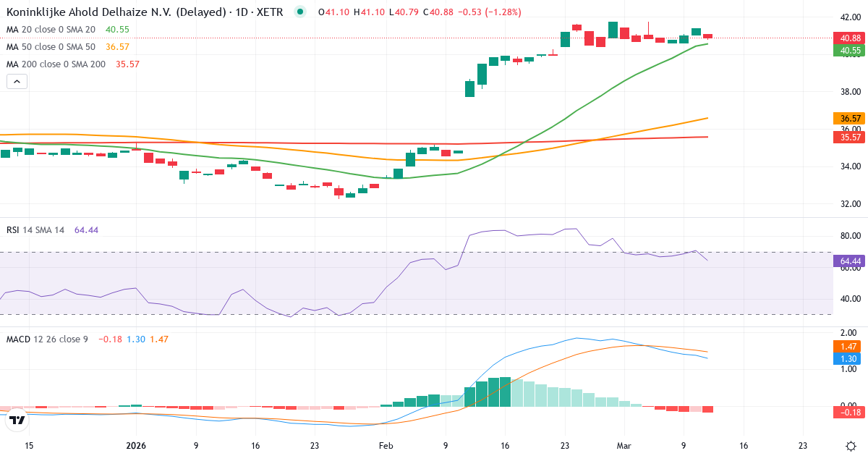Select the orange 36.57 MA50 price label

coord(849,118)
